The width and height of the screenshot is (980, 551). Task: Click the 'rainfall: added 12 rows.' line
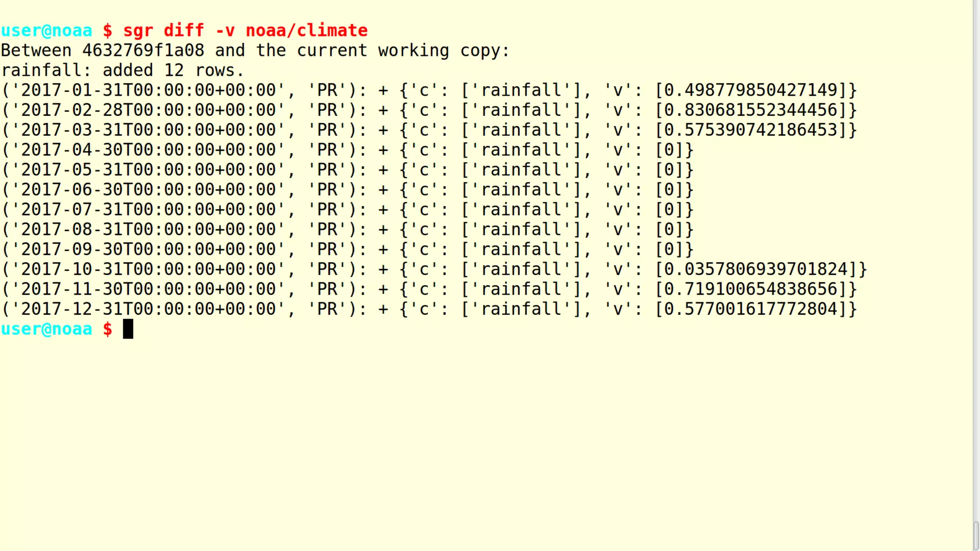tap(122, 70)
